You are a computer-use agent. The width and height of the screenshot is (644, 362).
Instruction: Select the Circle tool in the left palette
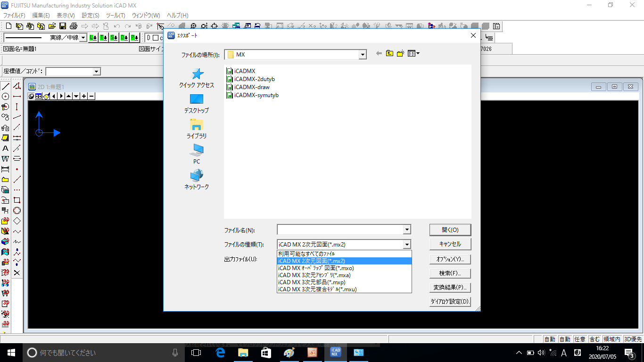(x=6, y=96)
